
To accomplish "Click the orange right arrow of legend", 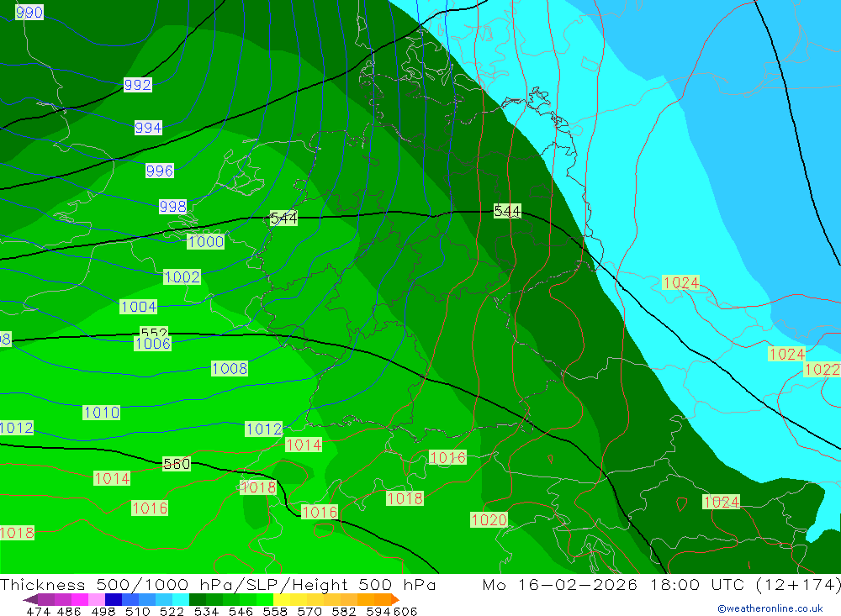I will [x=395, y=599].
